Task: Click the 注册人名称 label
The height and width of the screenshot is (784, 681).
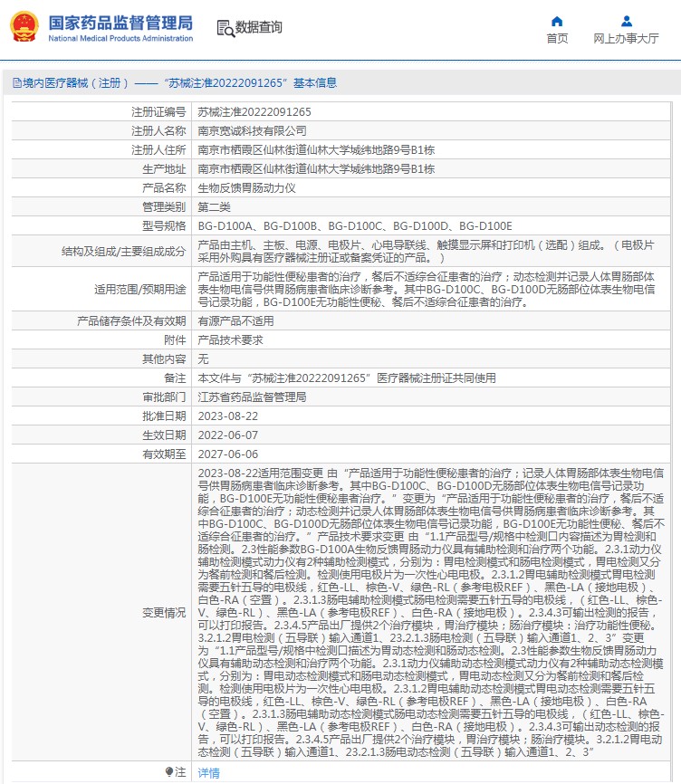Action: pyautogui.click(x=158, y=131)
